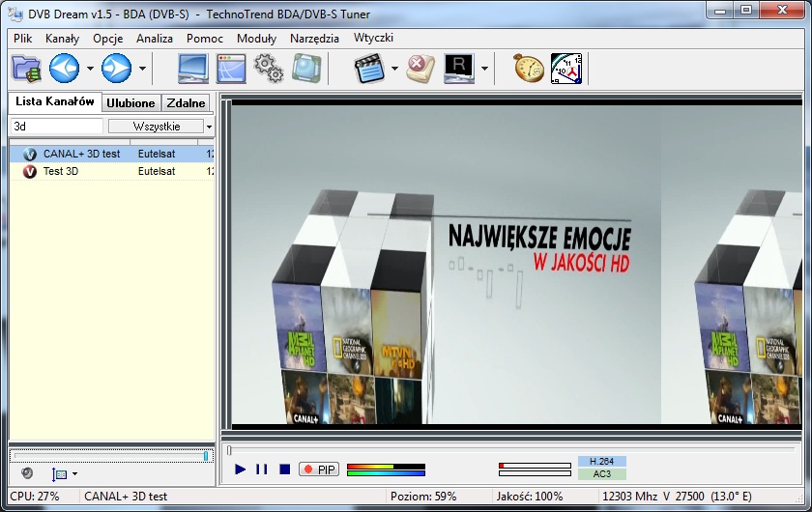Expand R monitor dropdown arrow
Viewport: 812px width, 512px height.
coord(484,69)
